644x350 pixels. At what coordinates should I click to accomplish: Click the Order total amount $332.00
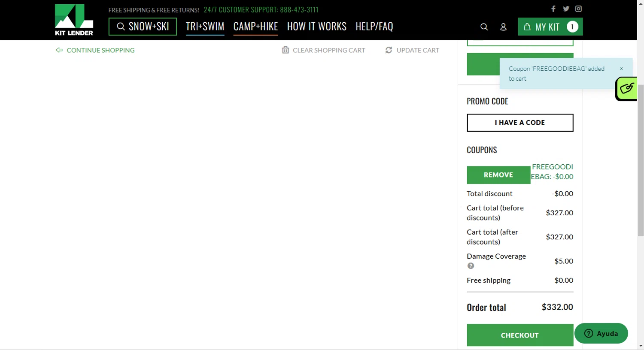point(557,307)
